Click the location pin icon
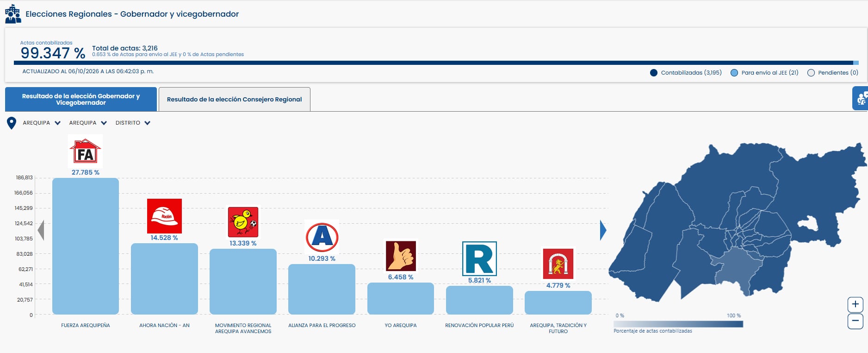This screenshot has width=868, height=353. [x=12, y=123]
